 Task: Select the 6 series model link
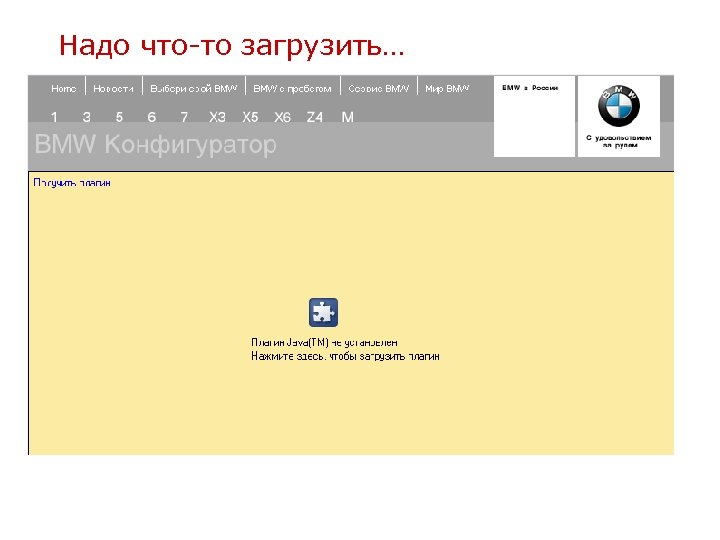coord(152,117)
